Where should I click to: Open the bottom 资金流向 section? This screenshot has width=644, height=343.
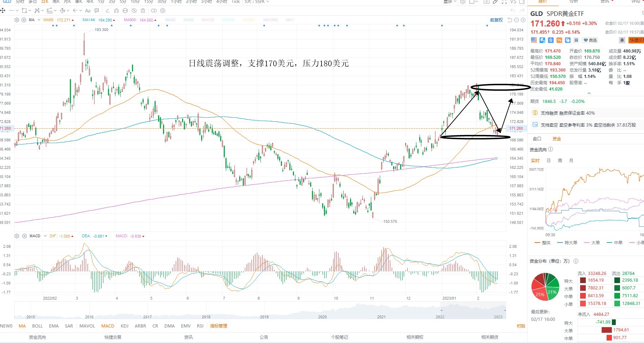[x=37, y=337]
